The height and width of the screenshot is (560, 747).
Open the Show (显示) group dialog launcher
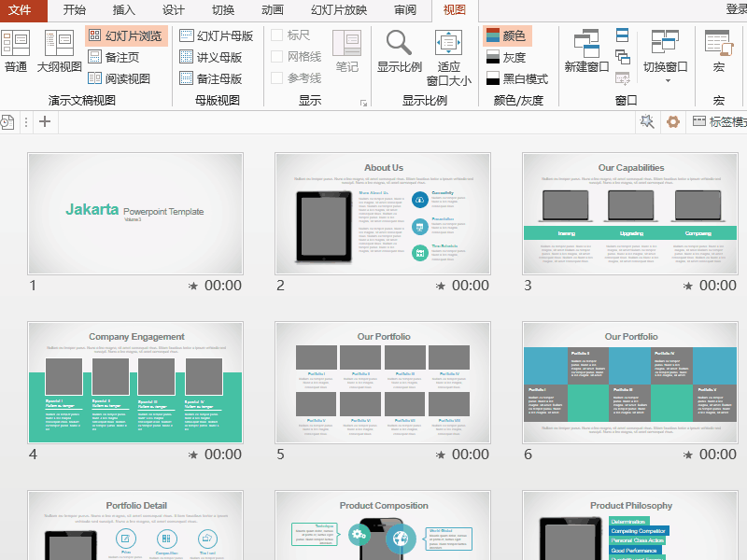tap(364, 103)
